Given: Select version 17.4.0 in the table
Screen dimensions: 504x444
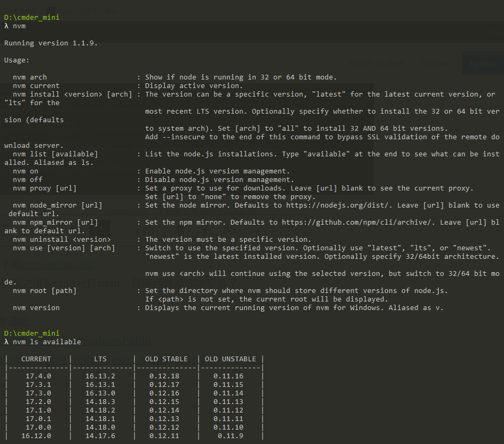Looking at the screenshot, I should (x=38, y=376).
